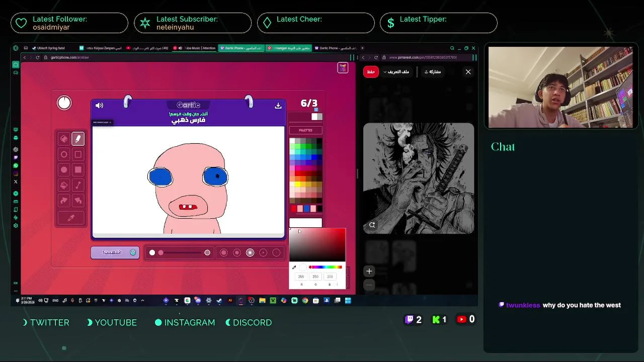Download the drawing with the download icon

pos(278,106)
